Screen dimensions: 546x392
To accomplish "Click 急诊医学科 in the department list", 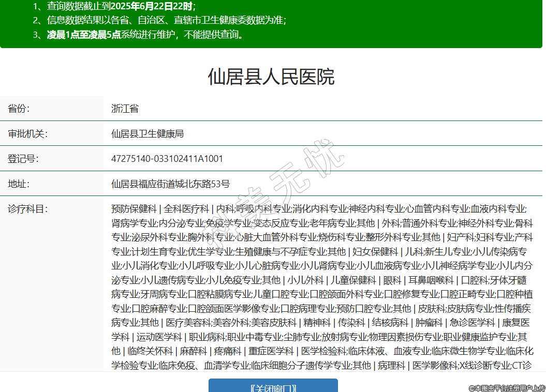I will (472, 323).
